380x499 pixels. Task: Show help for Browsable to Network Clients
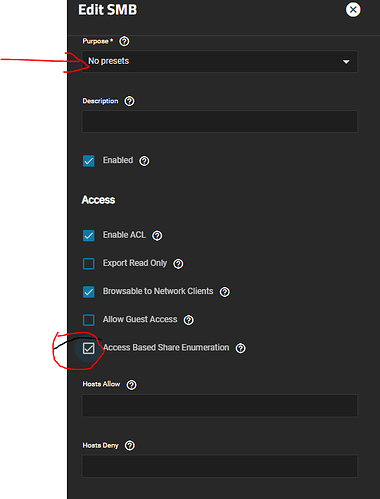click(225, 292)
